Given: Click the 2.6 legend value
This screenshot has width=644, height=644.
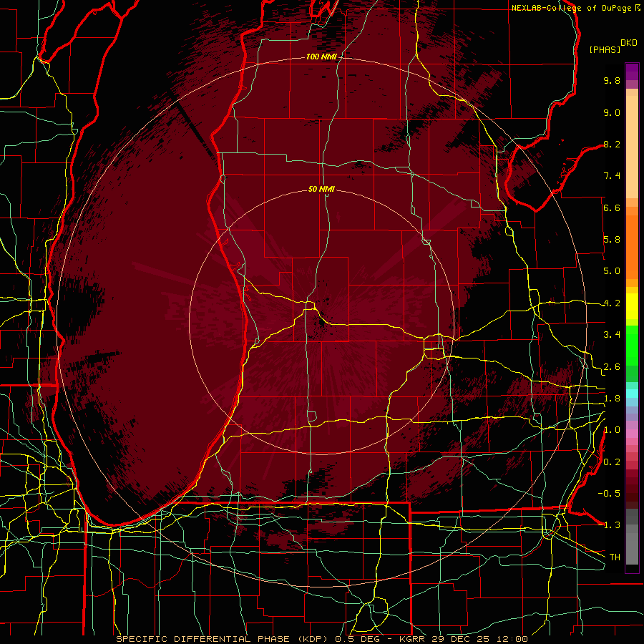Looking at the screenshot, I should click(x=612, y=367).
